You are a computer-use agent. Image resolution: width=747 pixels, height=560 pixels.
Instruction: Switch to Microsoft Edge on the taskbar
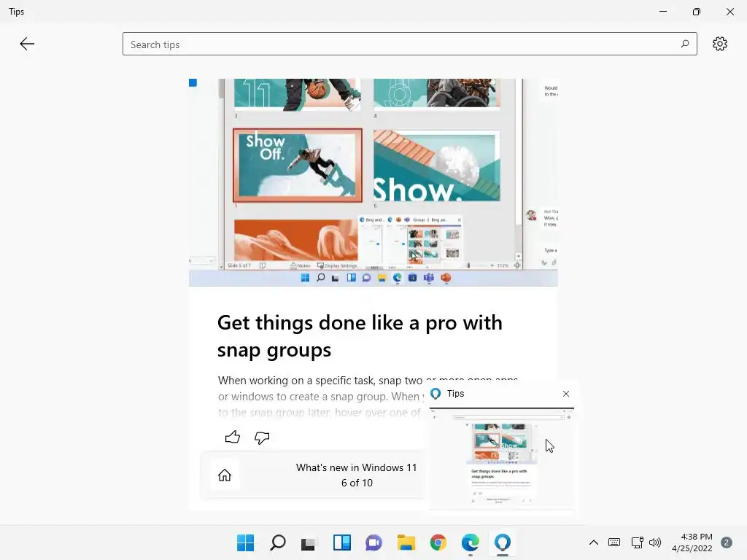(x=471, y=542)
